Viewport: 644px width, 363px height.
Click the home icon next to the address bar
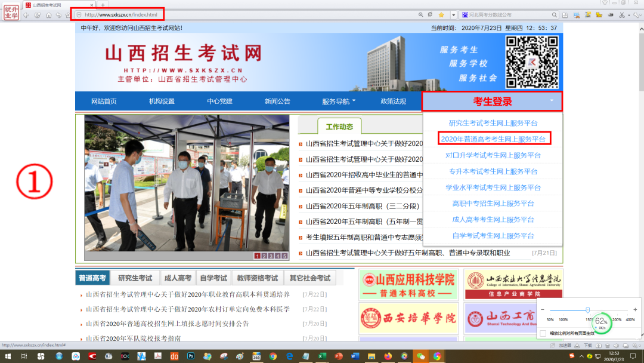pos(49,15)
